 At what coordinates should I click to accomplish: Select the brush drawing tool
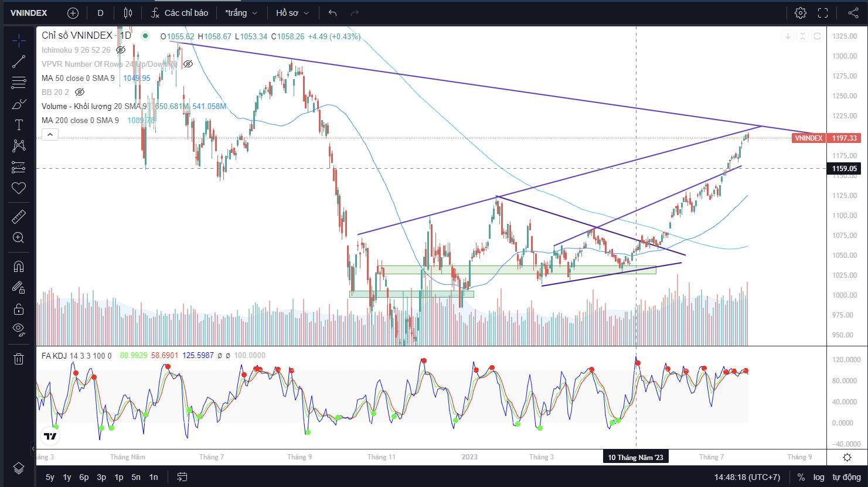(x=19, y=104)
